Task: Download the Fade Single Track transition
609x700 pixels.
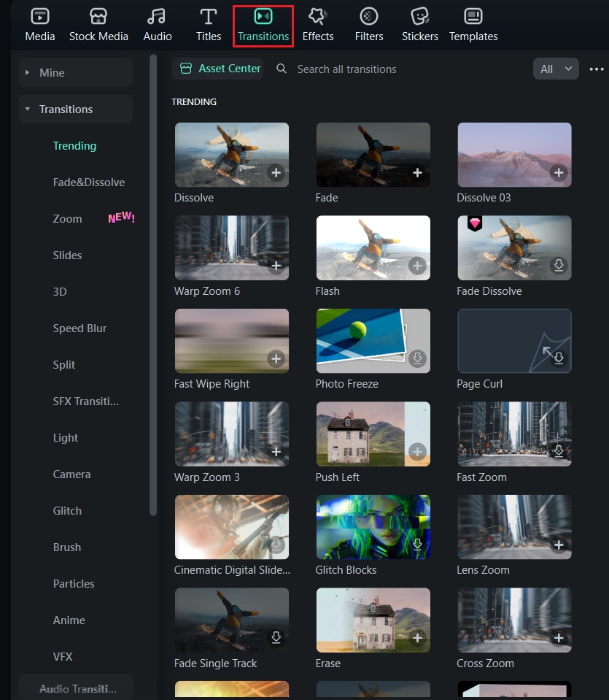Action: (276, 638)
